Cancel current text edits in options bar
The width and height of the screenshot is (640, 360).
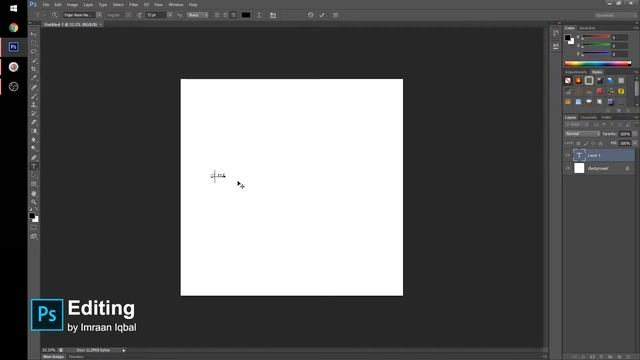tap(311, 15)
